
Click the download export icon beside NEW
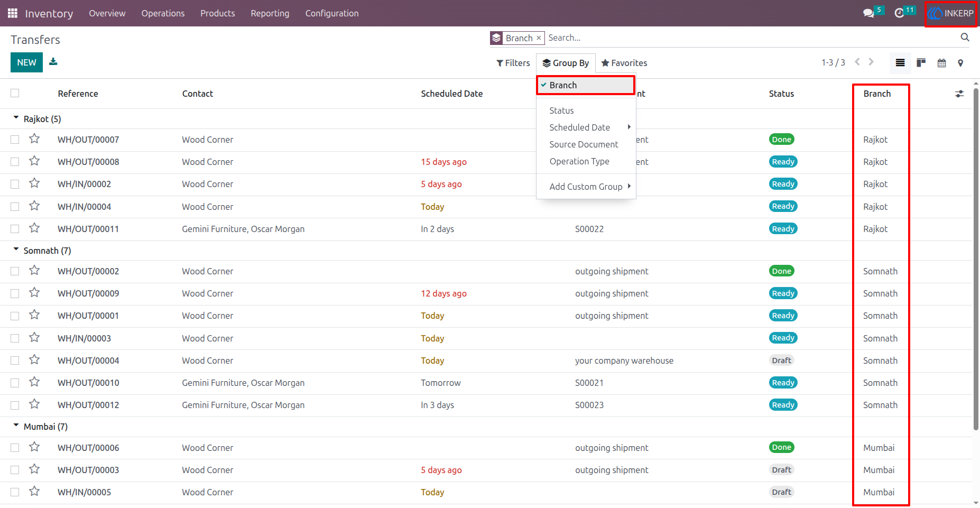[x=53, y=62]
